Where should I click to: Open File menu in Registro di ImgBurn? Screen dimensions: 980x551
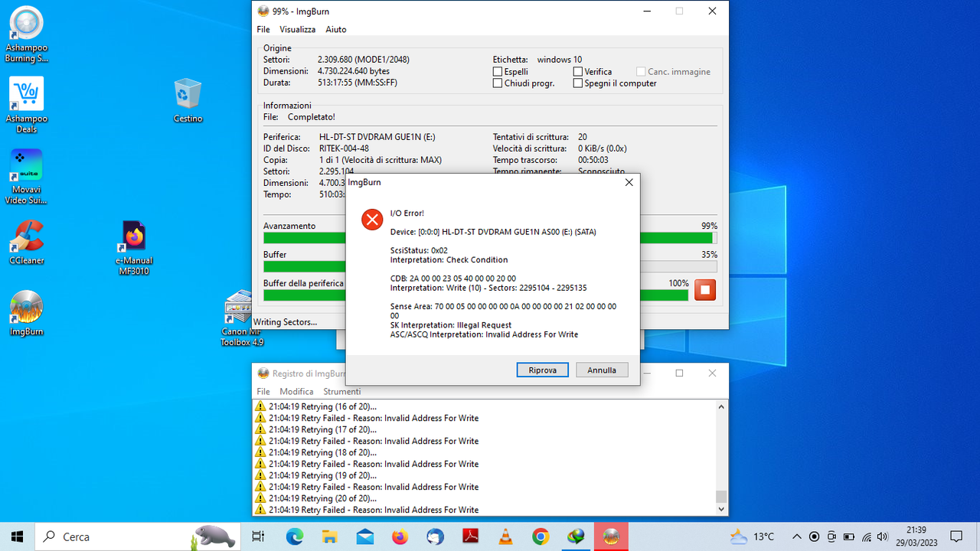tap(263, 391)
